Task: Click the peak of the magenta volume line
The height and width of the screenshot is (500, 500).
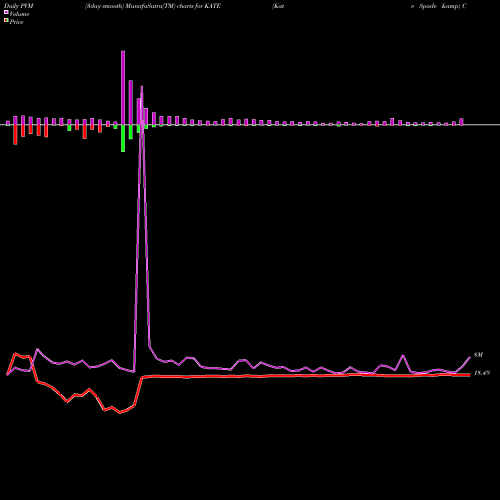Action: pyautogui.click(x=142, y=86)
